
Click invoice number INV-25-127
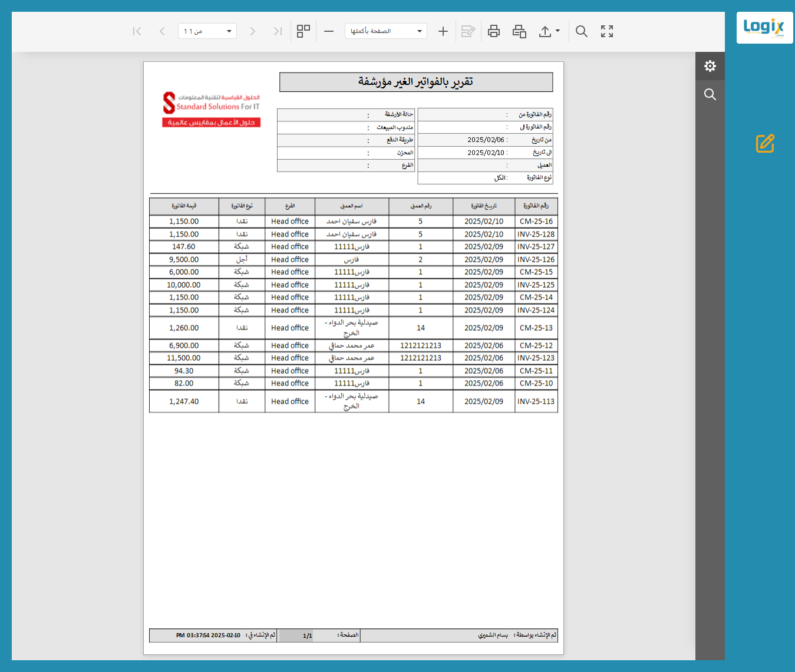pos(536,247)
